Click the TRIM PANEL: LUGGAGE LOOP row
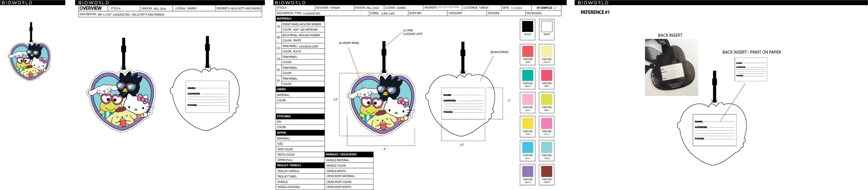Screen dimensions: 868x190 (x=303, y=46)
